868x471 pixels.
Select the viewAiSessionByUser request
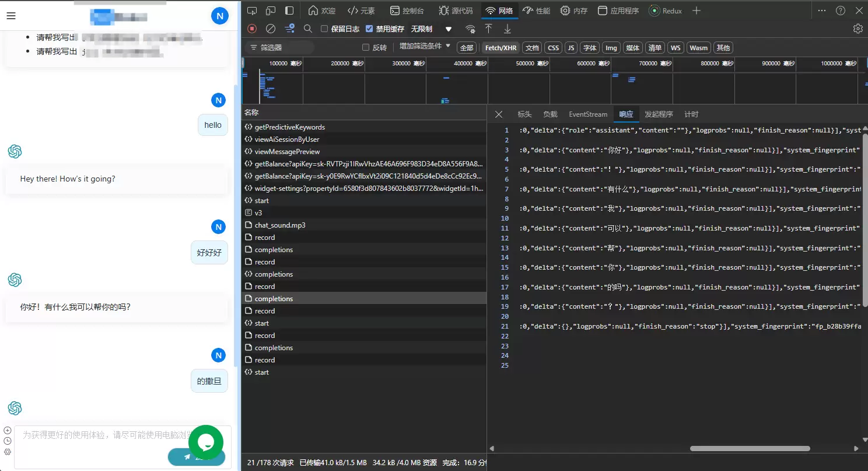[364, 139]
